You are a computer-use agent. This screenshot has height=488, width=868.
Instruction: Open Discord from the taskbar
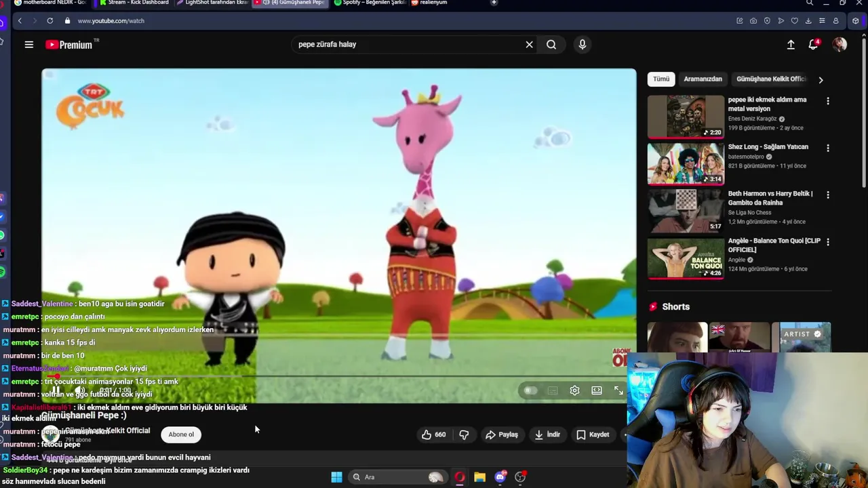click(500, 477)
